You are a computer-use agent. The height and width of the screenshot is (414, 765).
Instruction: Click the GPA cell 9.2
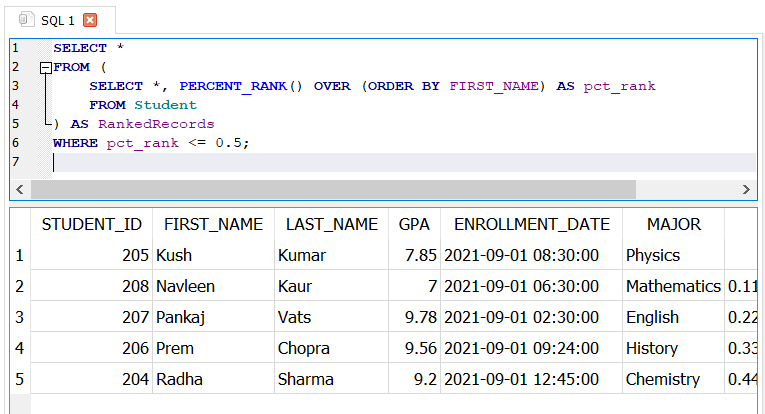pos(414,379)
